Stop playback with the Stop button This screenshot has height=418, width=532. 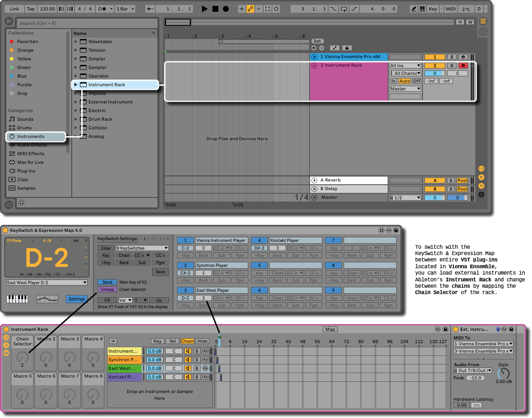[x=215, y=9]
